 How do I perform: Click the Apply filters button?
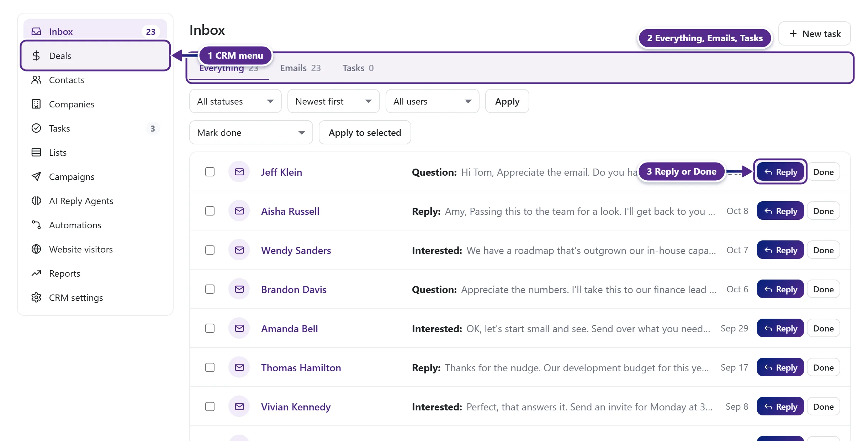click(x=507, y=101)
